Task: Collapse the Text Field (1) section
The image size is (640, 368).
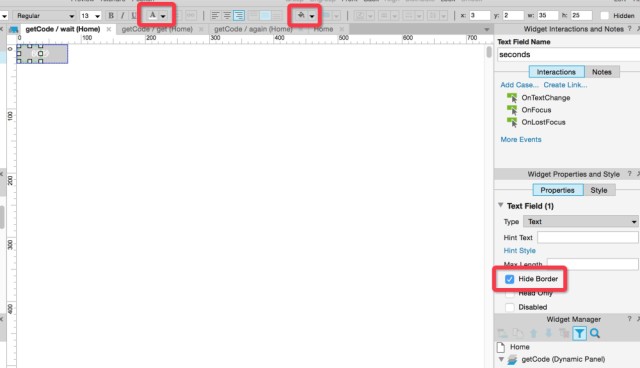Action: (500, 205)
